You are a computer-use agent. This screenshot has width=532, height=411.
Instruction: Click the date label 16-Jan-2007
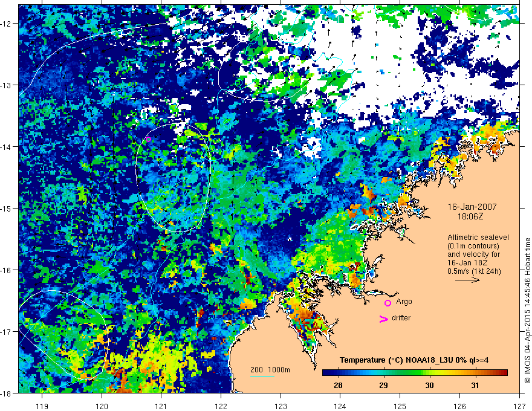(472, 207)
